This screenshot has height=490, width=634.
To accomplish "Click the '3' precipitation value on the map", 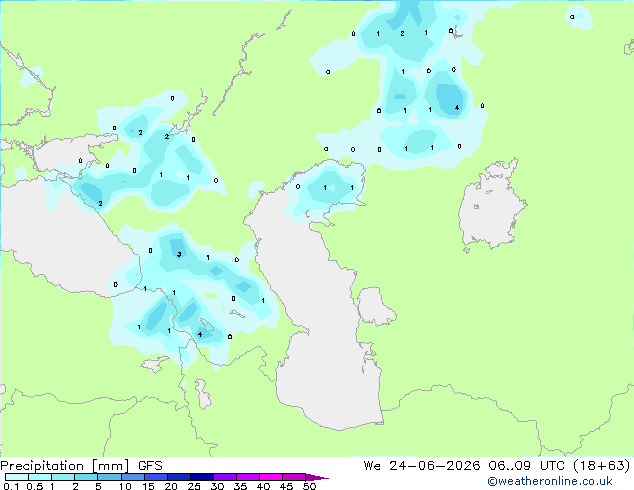I will pos(179,254).
